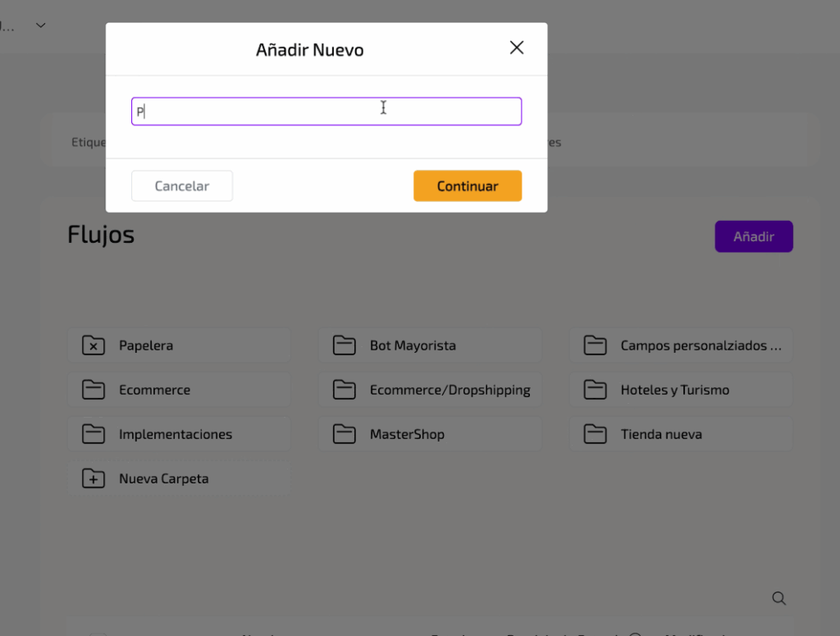Open the Ecommerce/Dropshipping folder
The image size is (840, 636).
(450, 390)
